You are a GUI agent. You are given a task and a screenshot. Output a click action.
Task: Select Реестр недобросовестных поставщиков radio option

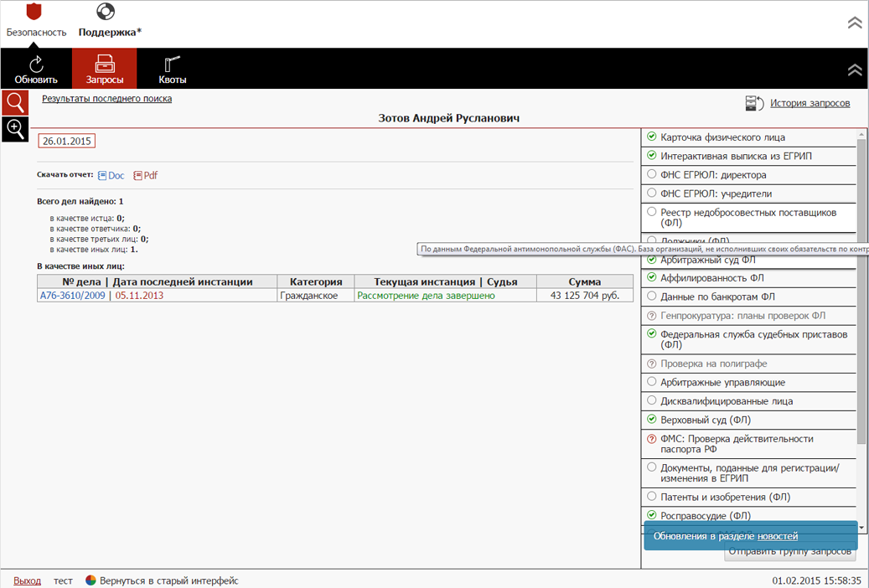click(x=652, y=212)
